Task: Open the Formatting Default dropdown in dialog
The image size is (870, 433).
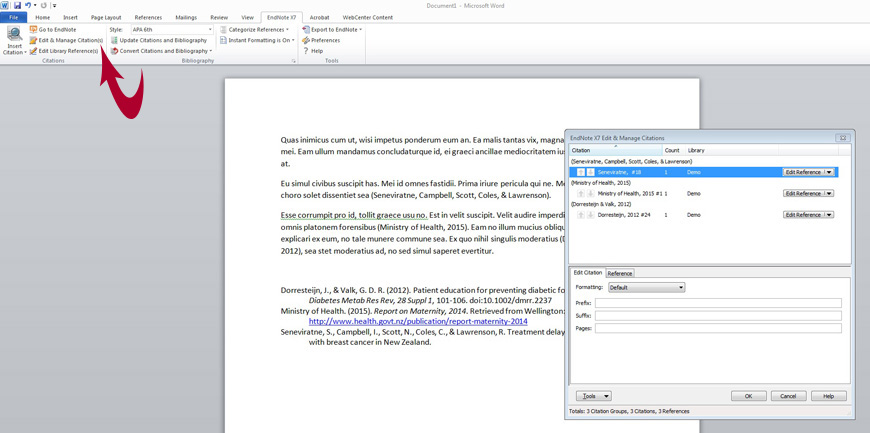Action: pyautogui.click(x=646, y=288)
